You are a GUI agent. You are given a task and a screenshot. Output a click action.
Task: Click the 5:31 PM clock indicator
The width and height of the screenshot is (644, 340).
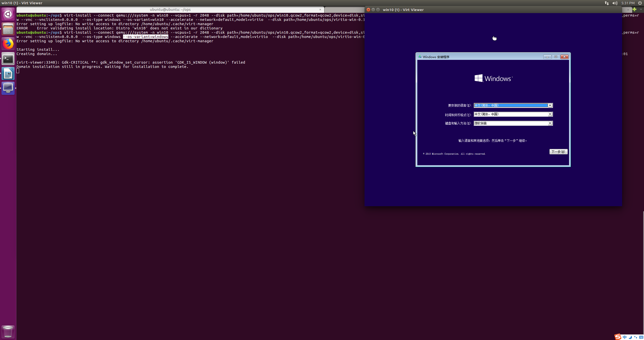628,3
